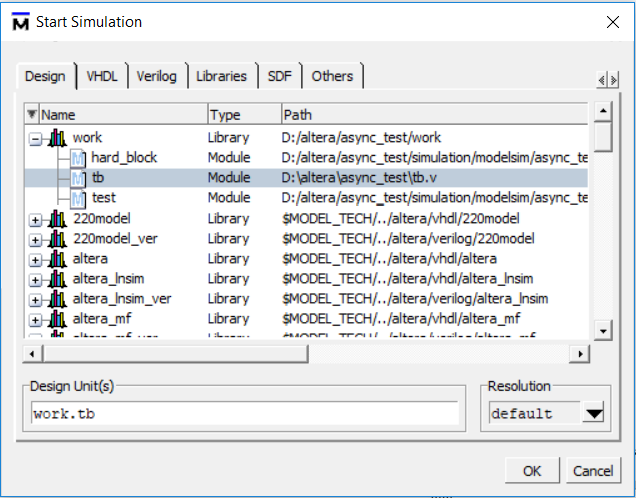Expand the 220model library
This screenshot has width=636, height=500.
(35, 220)
